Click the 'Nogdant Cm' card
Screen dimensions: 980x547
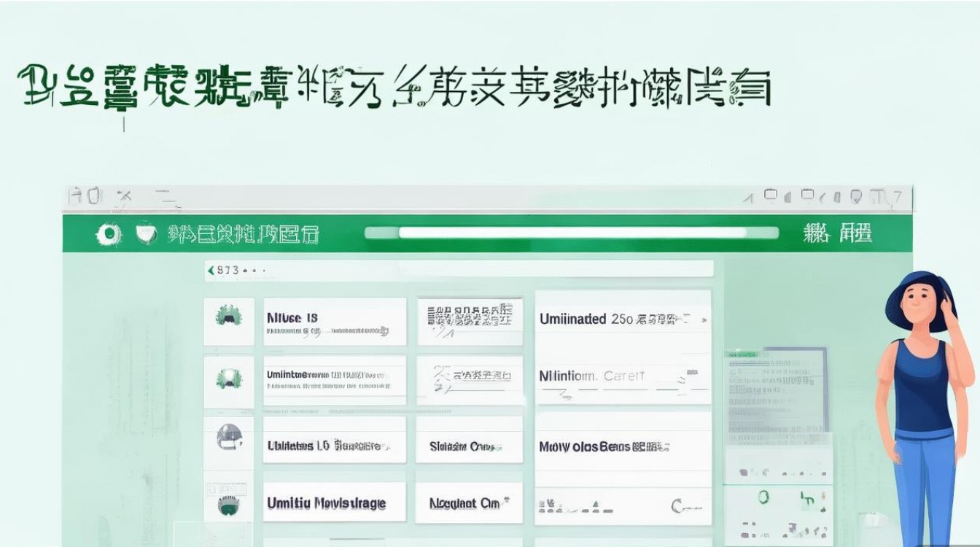[x=469, y=503]
